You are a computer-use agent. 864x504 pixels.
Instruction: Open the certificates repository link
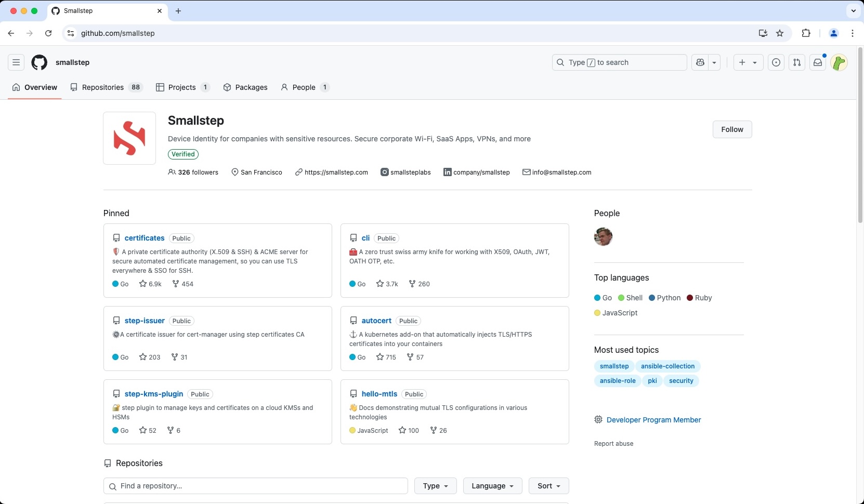(145, 238)
